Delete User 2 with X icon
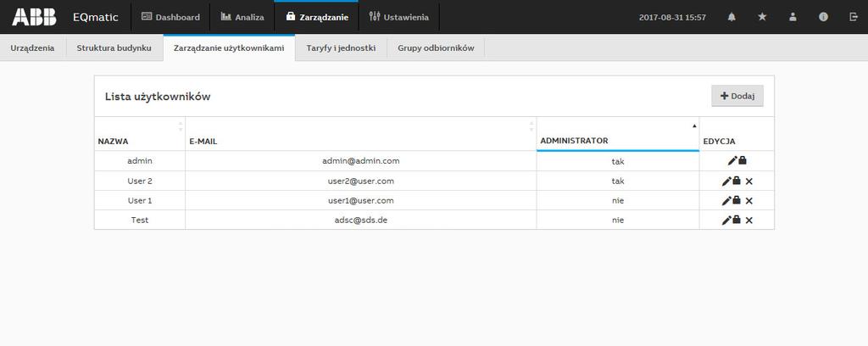Viewport: 868px width, 346px height. tap(749, 181)
